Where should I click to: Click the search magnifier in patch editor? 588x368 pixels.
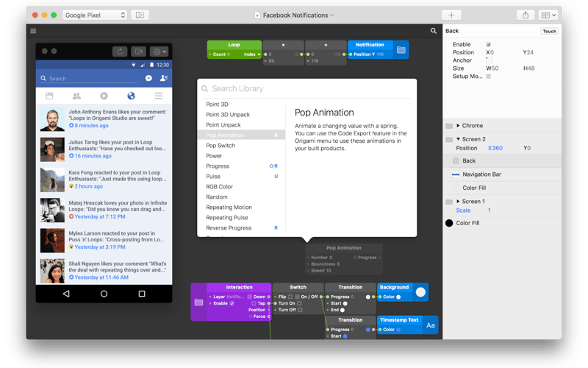(434, 31)
